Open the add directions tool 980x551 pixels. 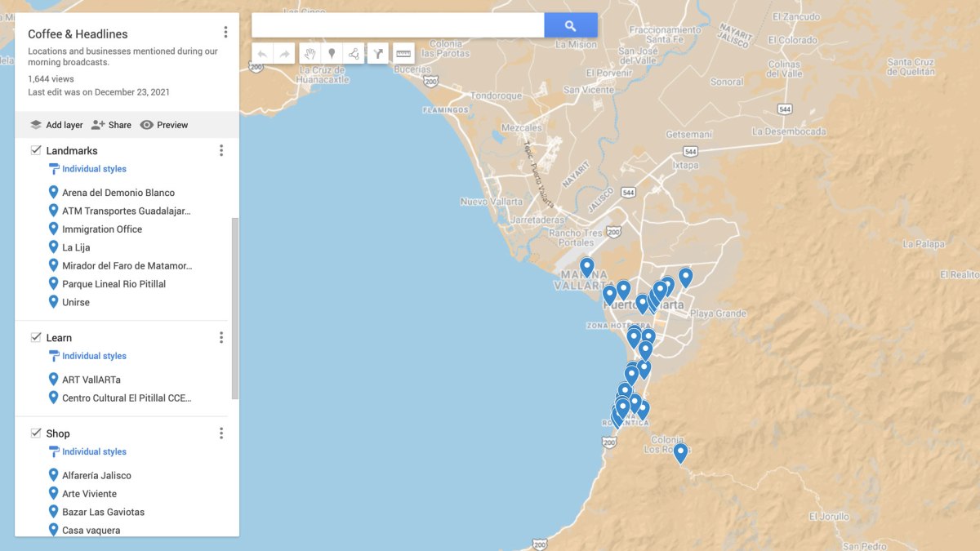[378, 54]
